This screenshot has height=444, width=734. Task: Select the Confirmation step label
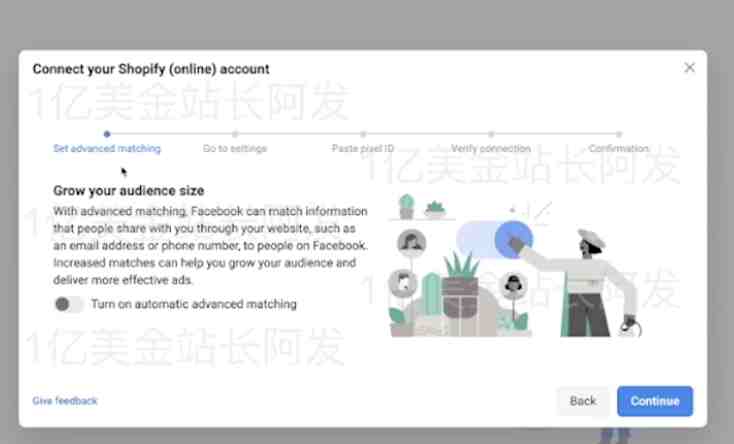click(619, 148)
